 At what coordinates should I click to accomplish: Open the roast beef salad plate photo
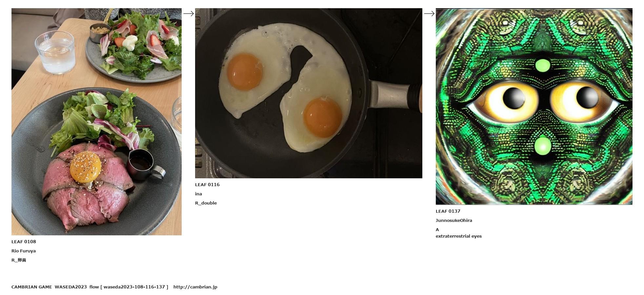coord(96,122)
